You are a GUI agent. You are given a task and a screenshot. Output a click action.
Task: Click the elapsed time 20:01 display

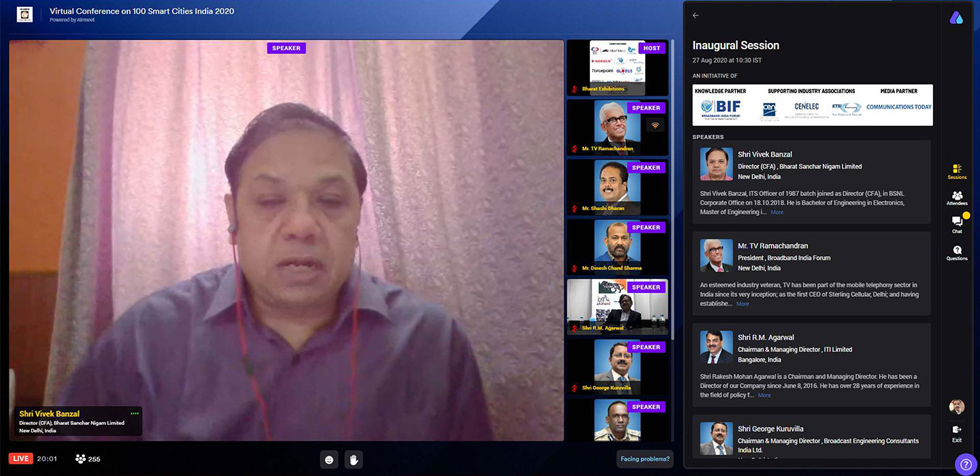click(47, 459)
